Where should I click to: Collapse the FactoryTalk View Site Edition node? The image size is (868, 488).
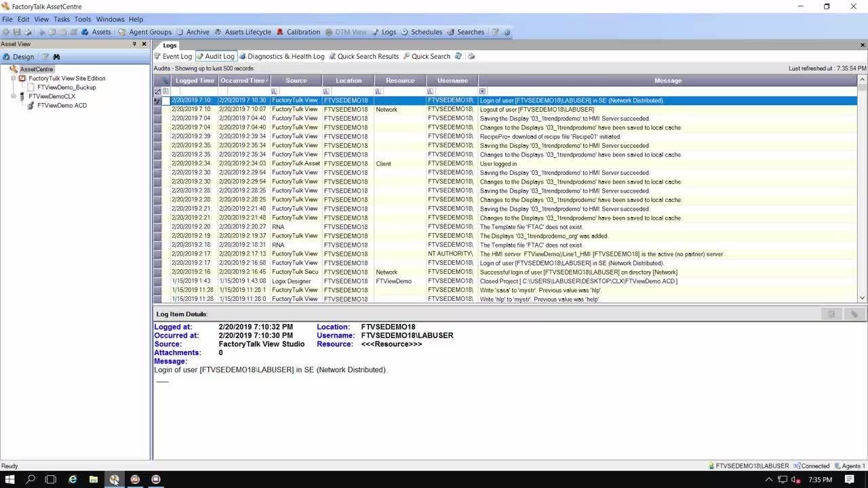pyautogui.click(x=13, y=78)
